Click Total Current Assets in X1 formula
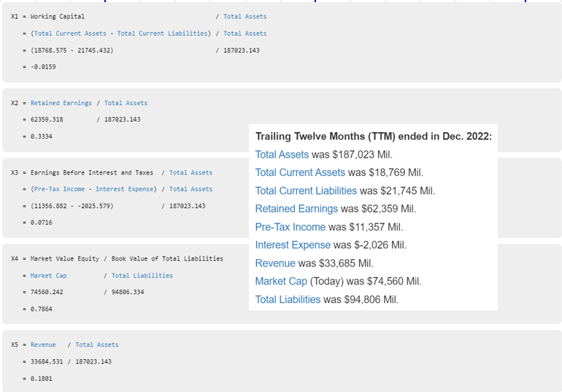 point(70,34)
